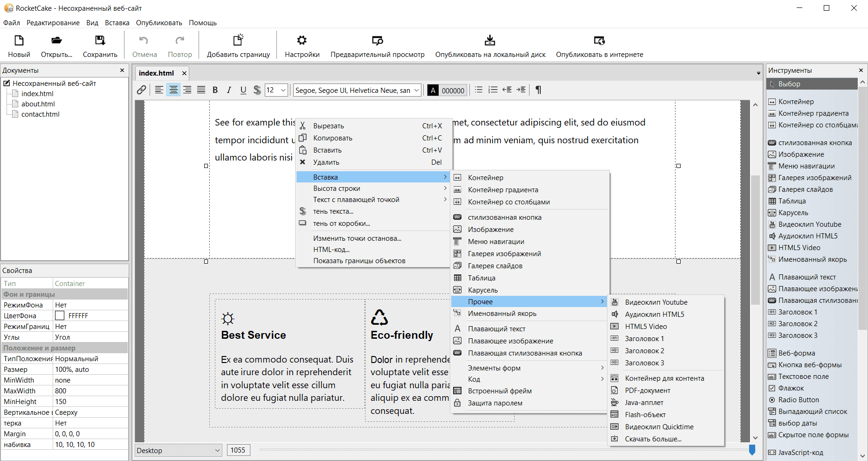Pick Меню навигации tool in Инструменты panel
Viewport: 868px width, 461px height.
(x=806, y=166)
